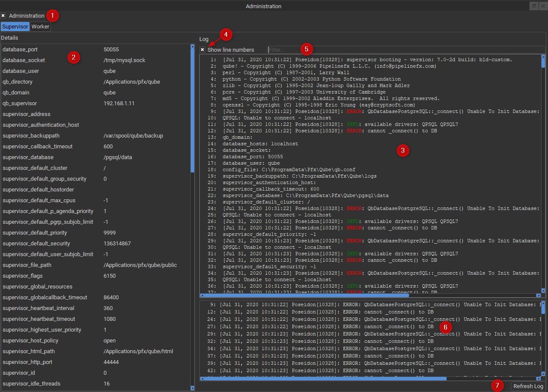Click the main log's horizontal scrollbar thumb
The width and height of the screenshot is (548, 392).
tap(306, 295)
